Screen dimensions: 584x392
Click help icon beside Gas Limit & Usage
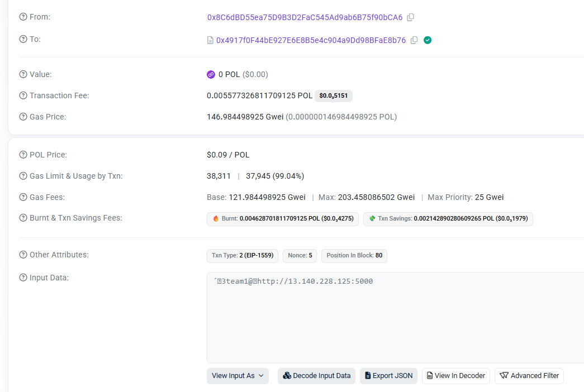coord(23,176)
